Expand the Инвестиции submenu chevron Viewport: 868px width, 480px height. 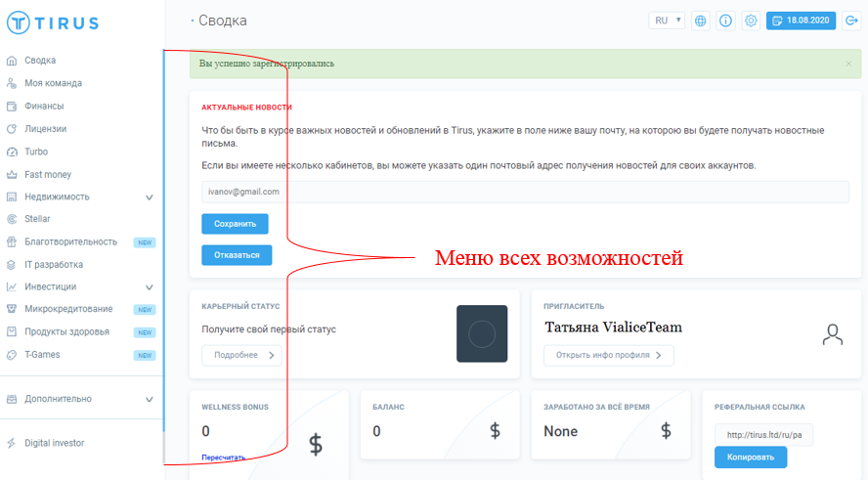click(149, 286)
